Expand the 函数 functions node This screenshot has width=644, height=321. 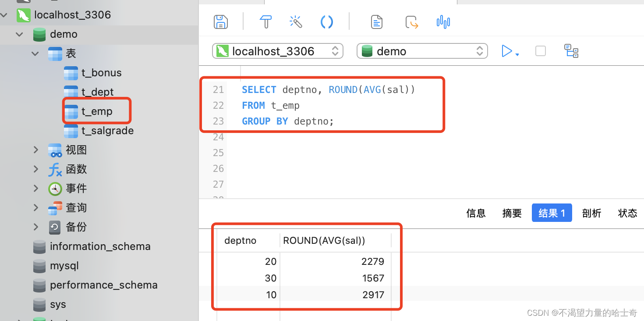pos(36,169)
